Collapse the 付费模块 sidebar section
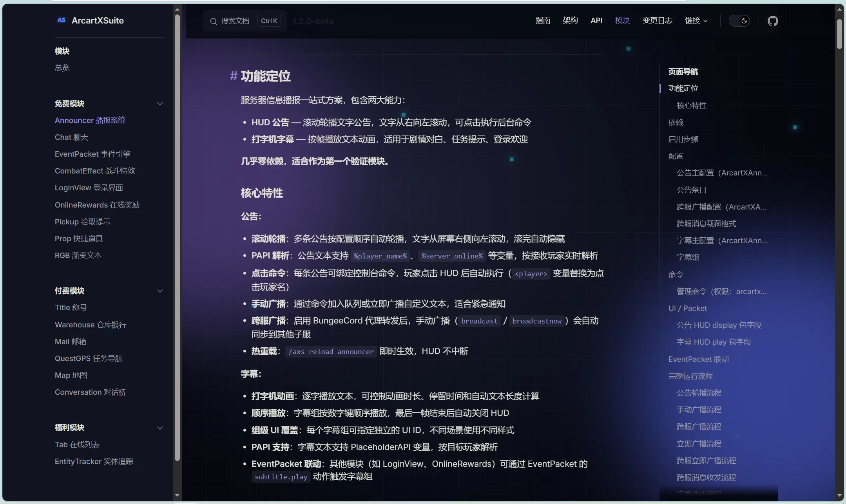The width and height of the screenshot is (846, 504). pyautogui.click(x=160, y=291)
